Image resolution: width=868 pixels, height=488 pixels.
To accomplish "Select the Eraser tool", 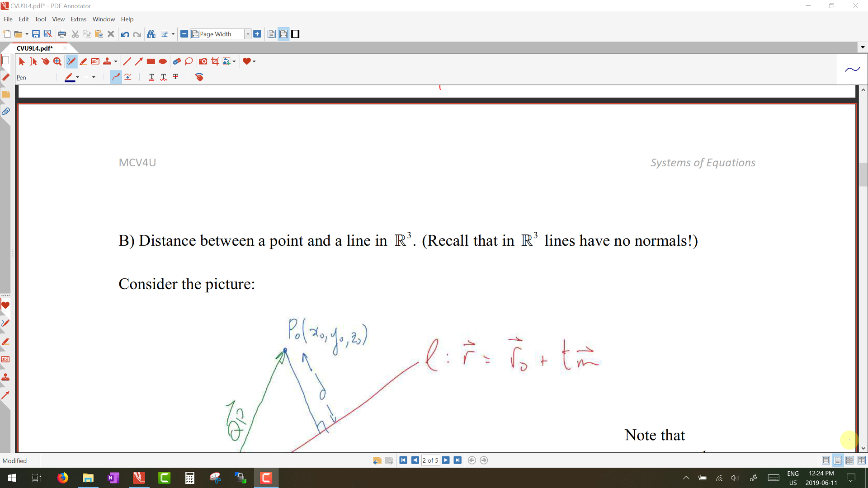I will pos(177,61).
